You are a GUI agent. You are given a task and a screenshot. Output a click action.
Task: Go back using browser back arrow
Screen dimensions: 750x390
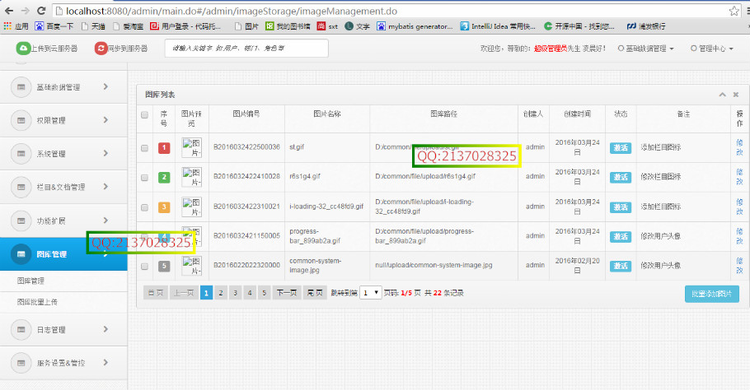(x=9, y=11)
